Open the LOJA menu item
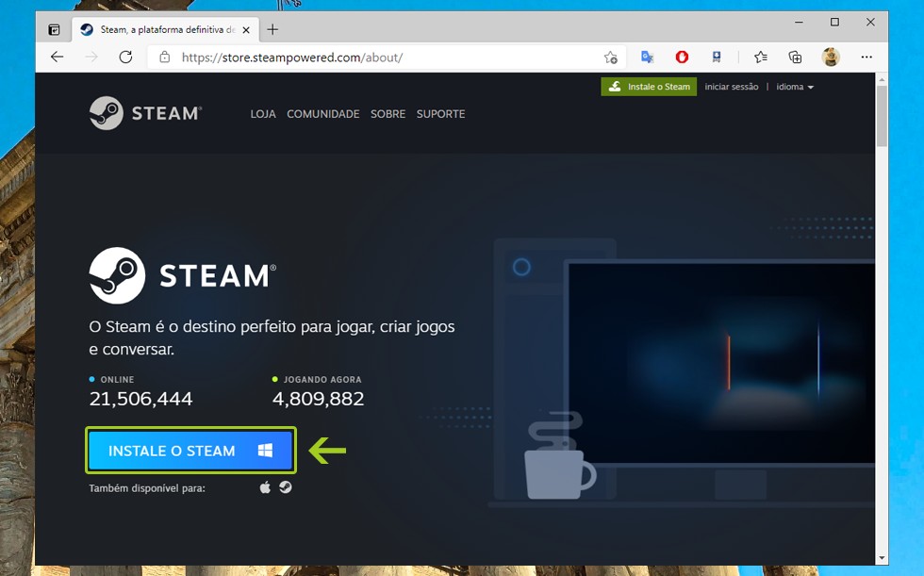The height and width of the screenshot is (576, 924). click(x=263, y=114)
